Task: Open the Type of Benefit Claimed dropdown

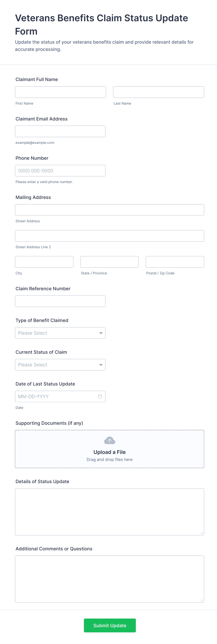Action: pyautogui.click(x=60, y=333)
